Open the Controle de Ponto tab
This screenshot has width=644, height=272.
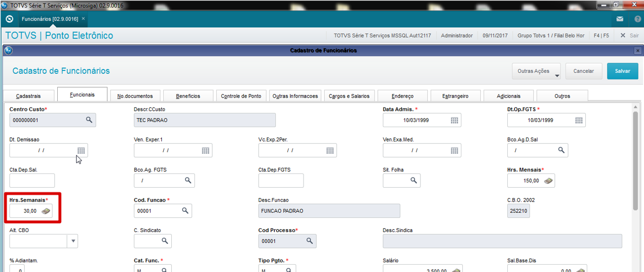(x=241, y=96)
